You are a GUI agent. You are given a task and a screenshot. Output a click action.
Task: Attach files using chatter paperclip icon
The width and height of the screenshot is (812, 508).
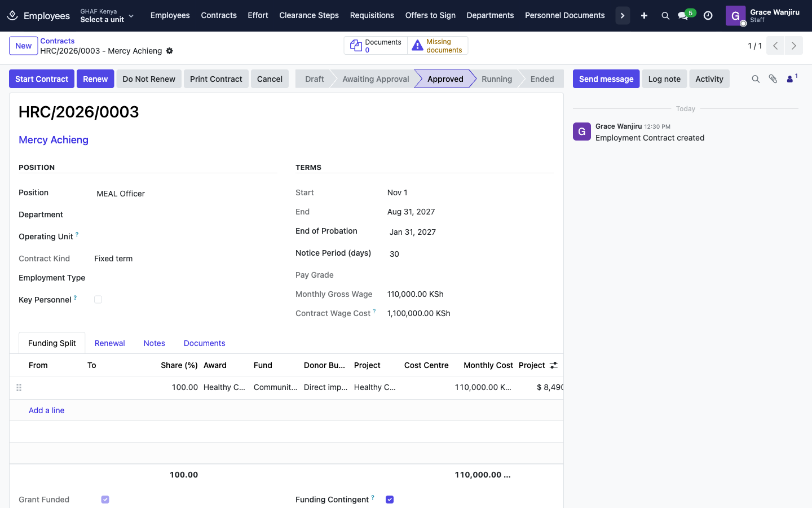point(773,79)
